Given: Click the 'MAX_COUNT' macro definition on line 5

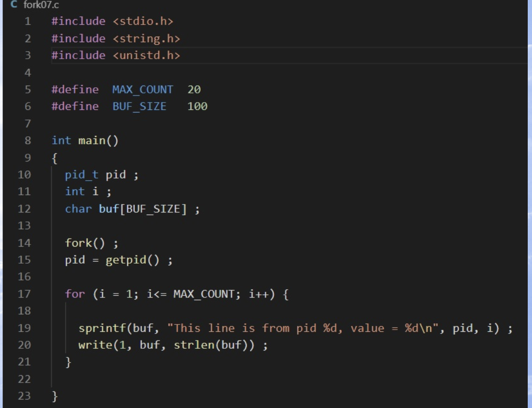Looking at the screenshot, I should 143,89.
